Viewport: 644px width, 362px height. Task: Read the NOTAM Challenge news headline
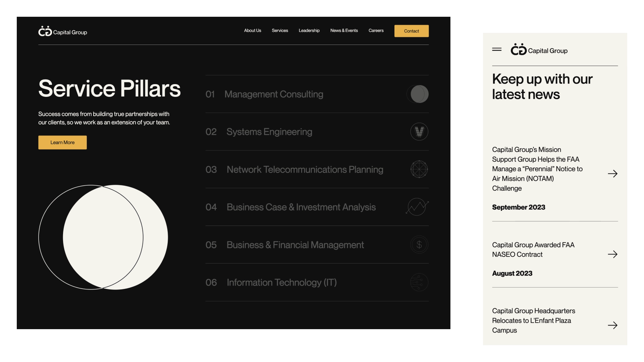coord(537,169)
